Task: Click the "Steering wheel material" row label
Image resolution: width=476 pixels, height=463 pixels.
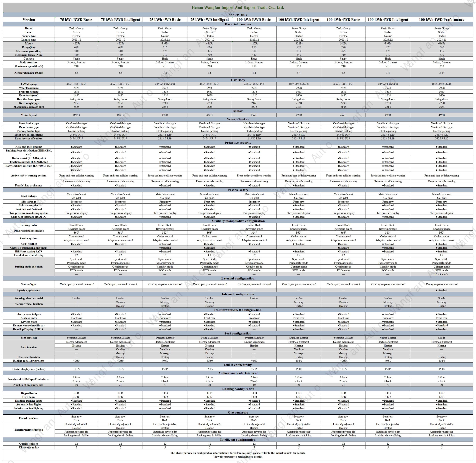Action: (29, 298)
